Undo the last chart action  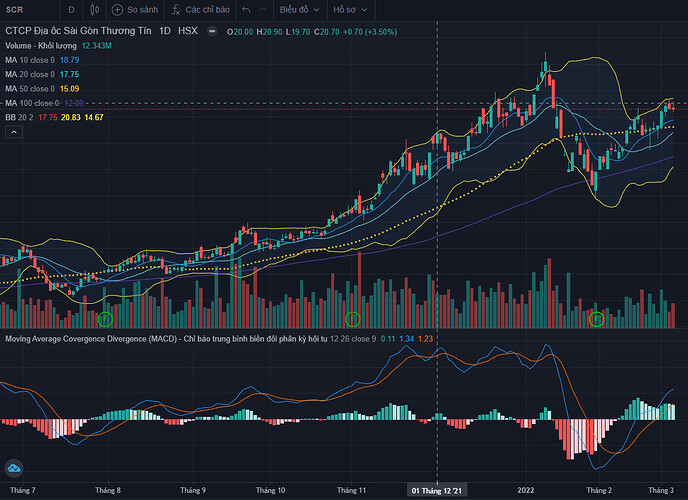pyautogui.click(x=246, y=10)
